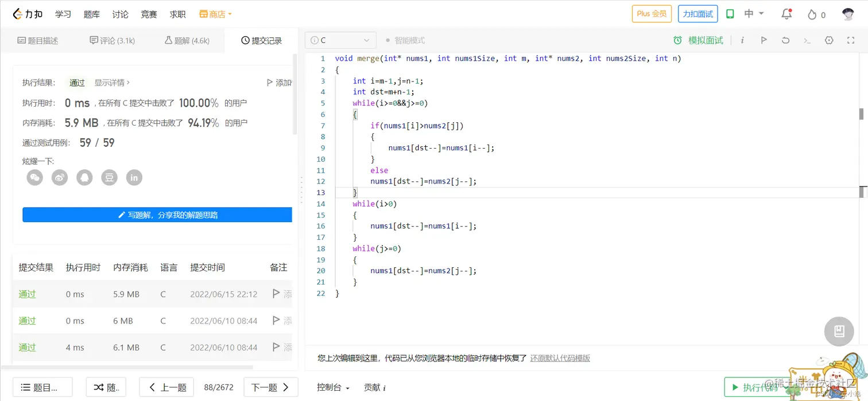The image size is (868, 401).
Task: Click the flag icon in the editor toolbar
Action: pos(764,40)
